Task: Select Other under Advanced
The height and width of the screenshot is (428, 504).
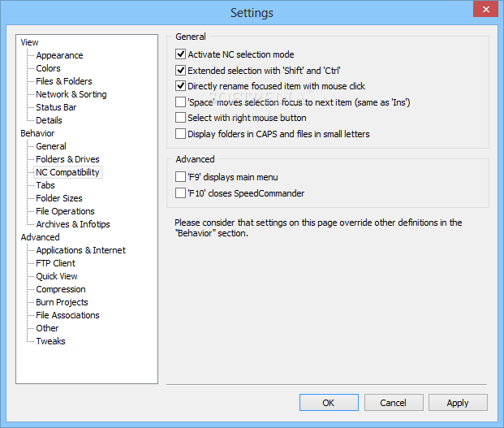Action: 47,328
